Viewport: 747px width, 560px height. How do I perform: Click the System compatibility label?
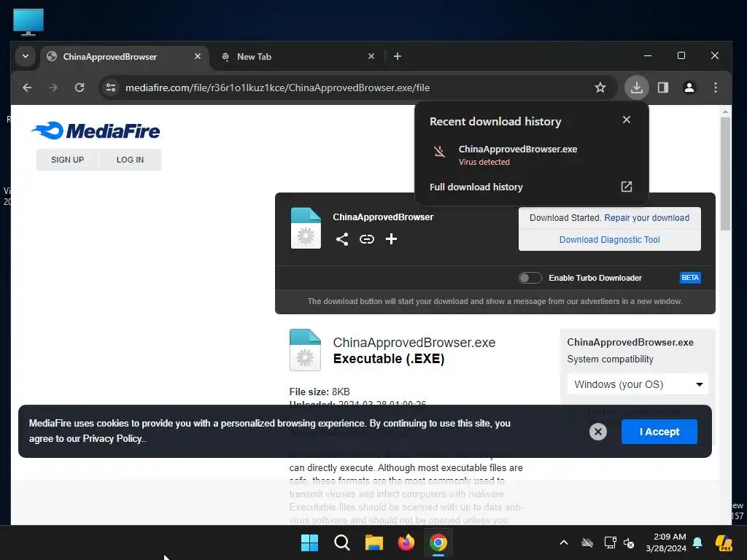(610, 359)
